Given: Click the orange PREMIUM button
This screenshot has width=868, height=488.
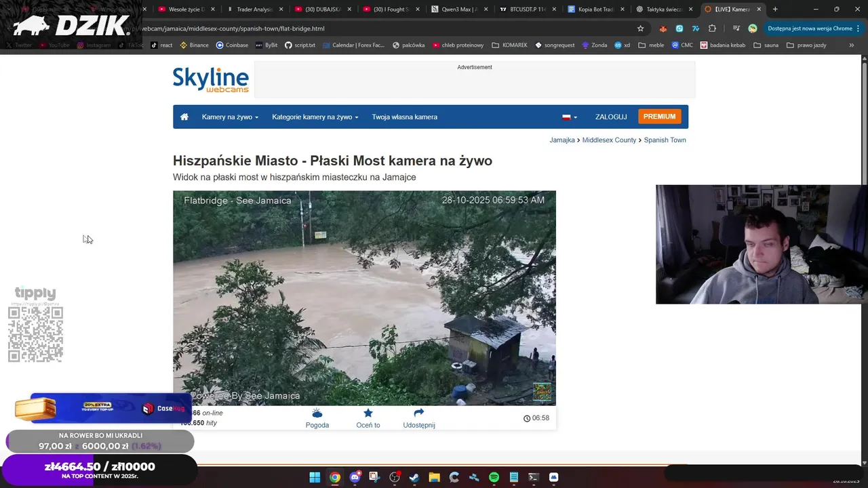Looking at the screenshot, I should point(659,117).
